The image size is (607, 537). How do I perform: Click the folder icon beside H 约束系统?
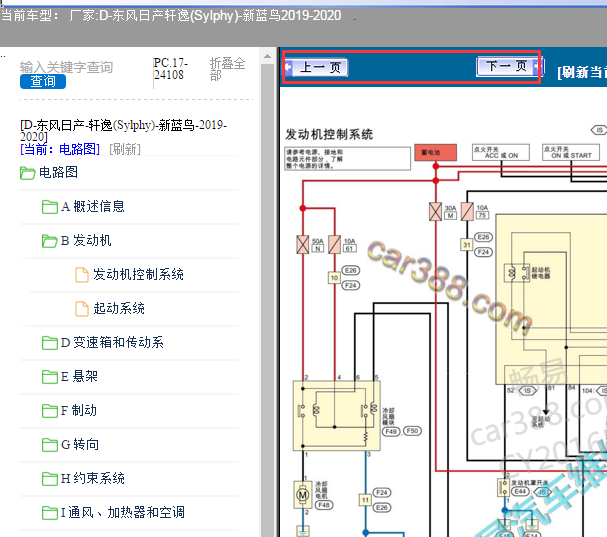(x=50, y=479)
